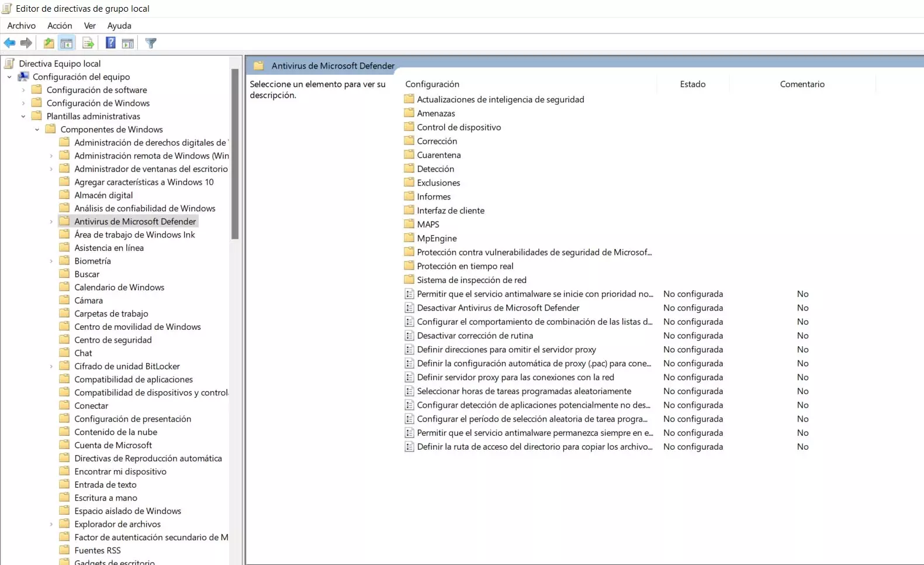Expand the Cifrado de unidad BitLocker node
This screenshot has height=565, width=924.
(x=51, y=366)
